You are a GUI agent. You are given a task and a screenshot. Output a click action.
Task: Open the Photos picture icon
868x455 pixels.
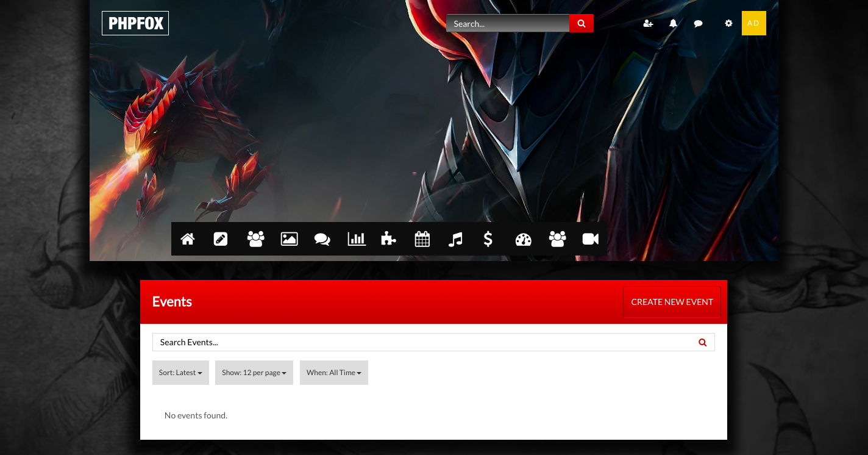[289, 239]
